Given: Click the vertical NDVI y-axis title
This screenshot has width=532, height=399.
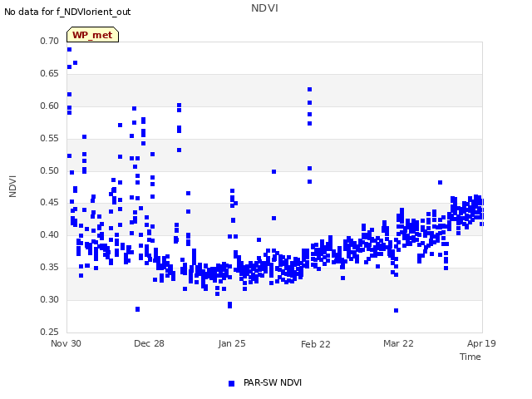Looking at the screenshot, I should coord(12,186).
